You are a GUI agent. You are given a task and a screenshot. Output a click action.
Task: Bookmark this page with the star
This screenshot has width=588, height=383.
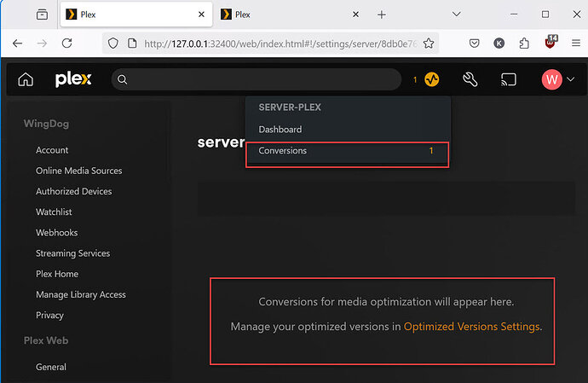[x=429, y=44]
